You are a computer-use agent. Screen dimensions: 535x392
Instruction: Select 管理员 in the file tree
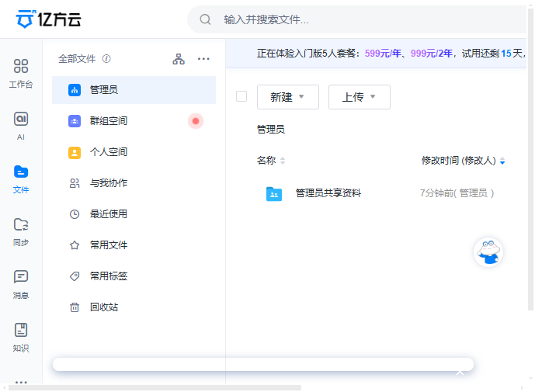tap(134, 90)
